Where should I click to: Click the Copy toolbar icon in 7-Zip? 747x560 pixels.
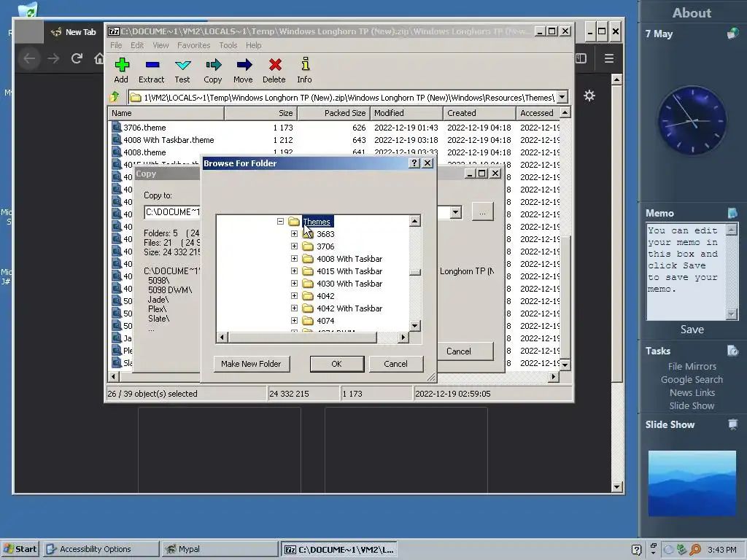(x=213, y=65)
